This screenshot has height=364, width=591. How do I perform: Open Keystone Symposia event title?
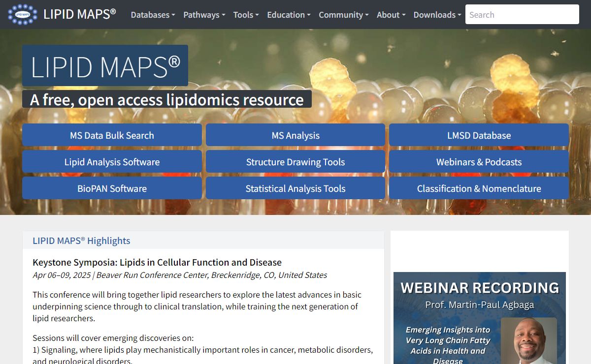[x=157, y=262]
